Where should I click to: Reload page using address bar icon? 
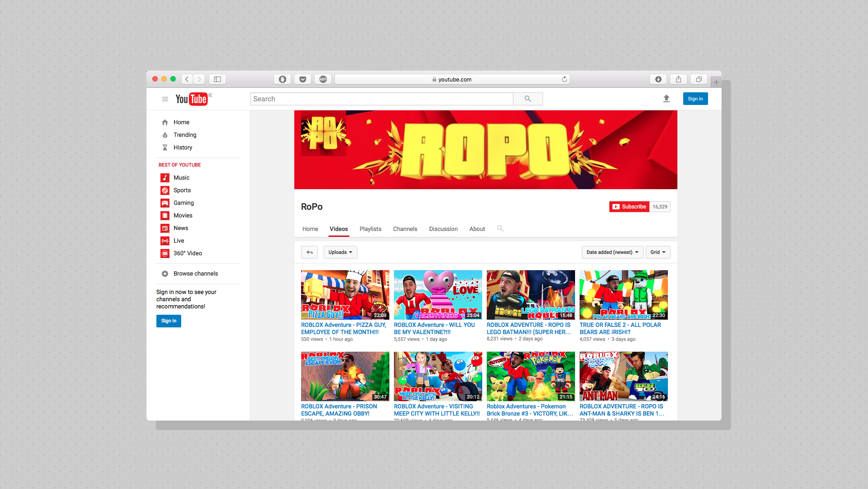pyautogui.click(x=564, y=79)
